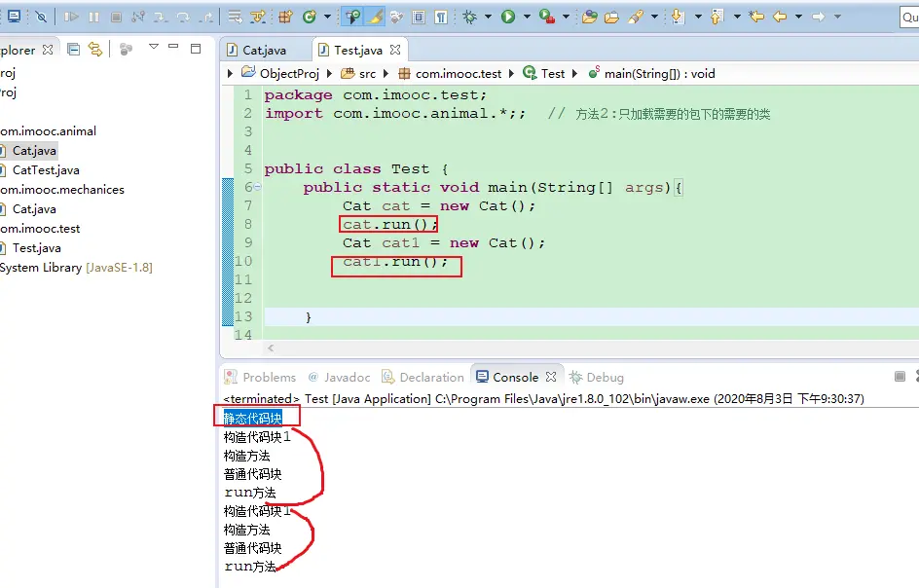Toggle Link with Editor in explorer panel
The height and width of the screenshot is (588, 919).
point(95,49)
